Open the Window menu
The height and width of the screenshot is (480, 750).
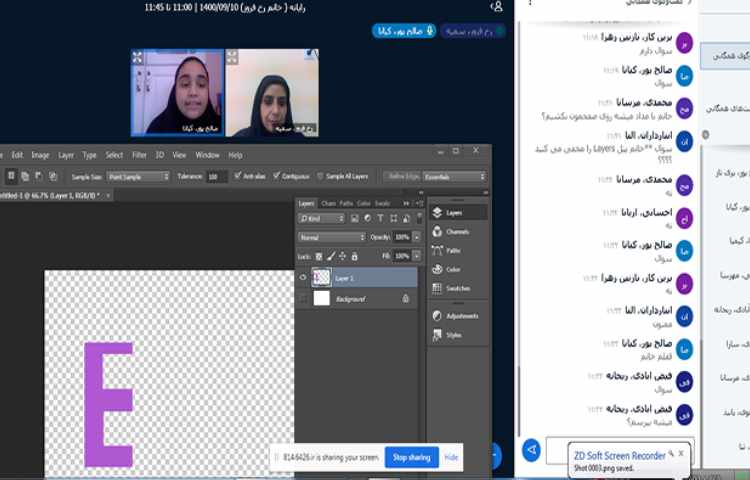click(207, 155)
